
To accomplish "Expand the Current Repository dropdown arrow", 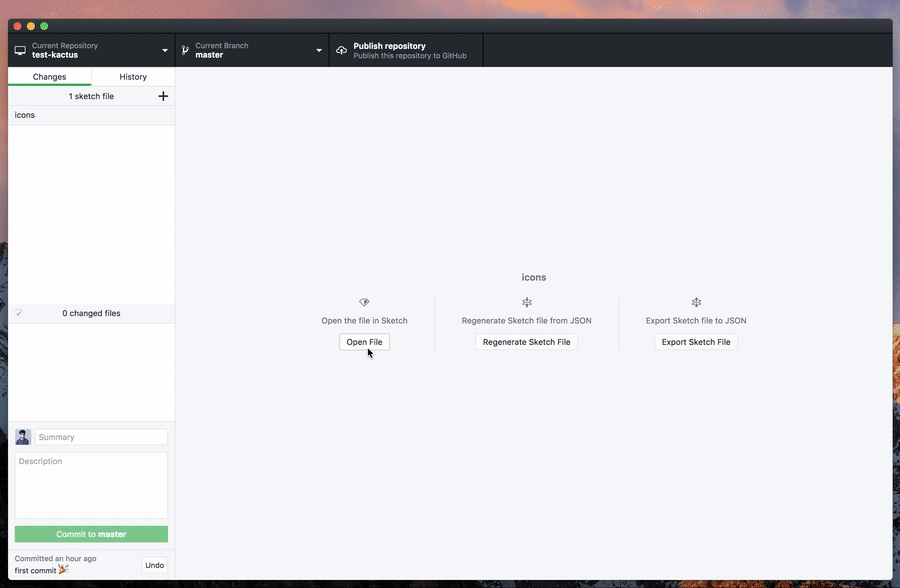I will [165, 51].
